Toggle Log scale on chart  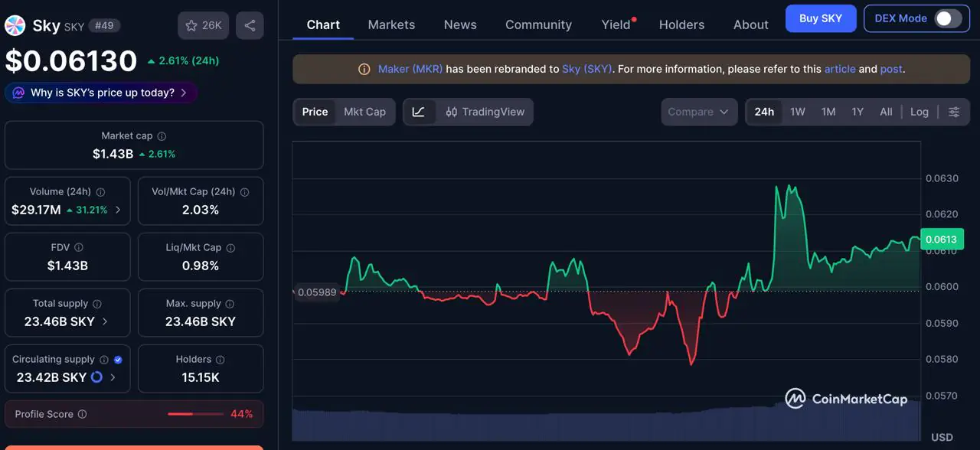pyautogui.click(x=920, y=112)
